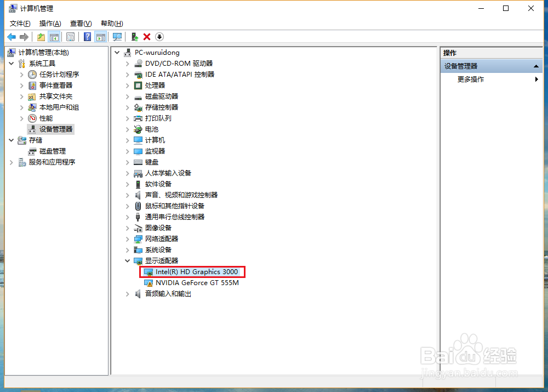Click the disable device down-arrow icon

(x=159, y=37)
